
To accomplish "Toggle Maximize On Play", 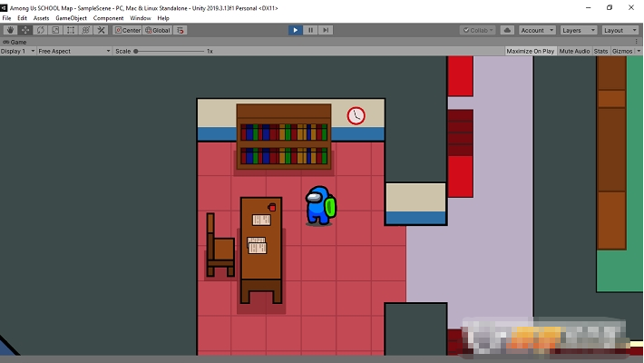I will pyautogui.click(x=531, y=51).
